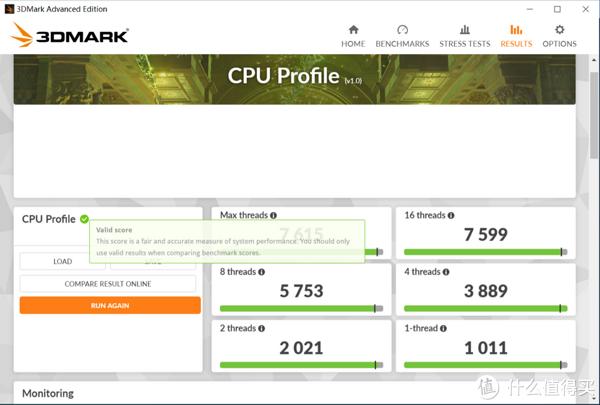
Task: Click the Monitoring section heading
Action: pos(48,394)
